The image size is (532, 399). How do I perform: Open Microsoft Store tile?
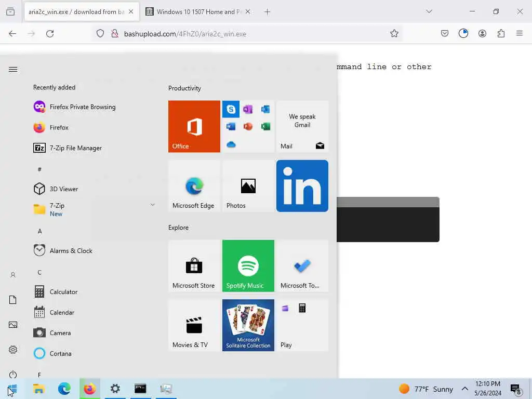[x=194, y=265]
